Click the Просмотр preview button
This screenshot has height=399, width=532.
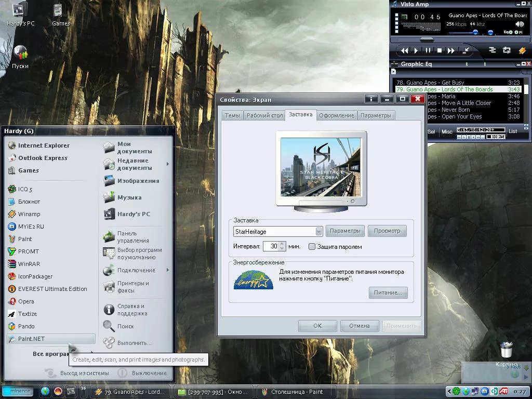tap(387, 231)
